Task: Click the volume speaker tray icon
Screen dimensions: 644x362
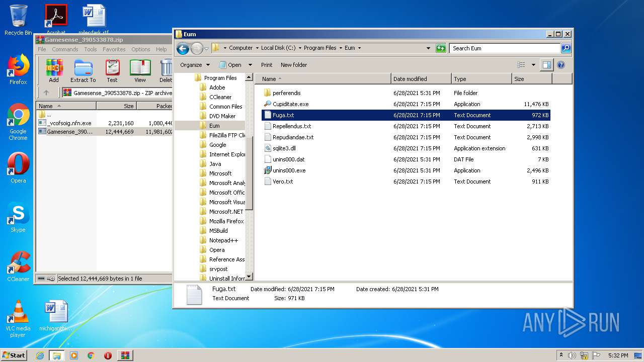Action: tap(572, 355)
